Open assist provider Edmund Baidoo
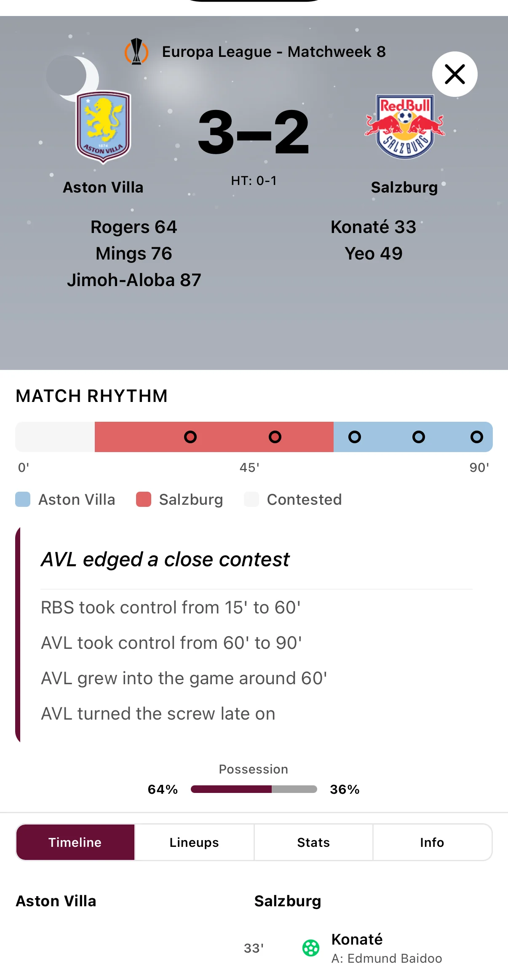This screenshot has width=508, height=980. pos(387,959)
